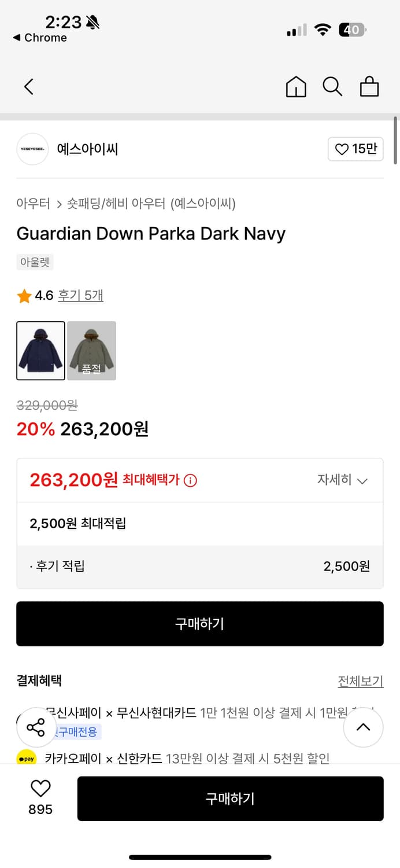Tap the star rating icon
Screen dimensions: 400x868
(x=23, y=295)
